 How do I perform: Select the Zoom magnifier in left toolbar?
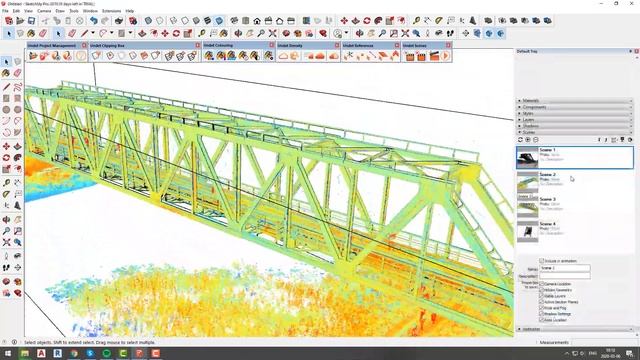click(6, 231)
